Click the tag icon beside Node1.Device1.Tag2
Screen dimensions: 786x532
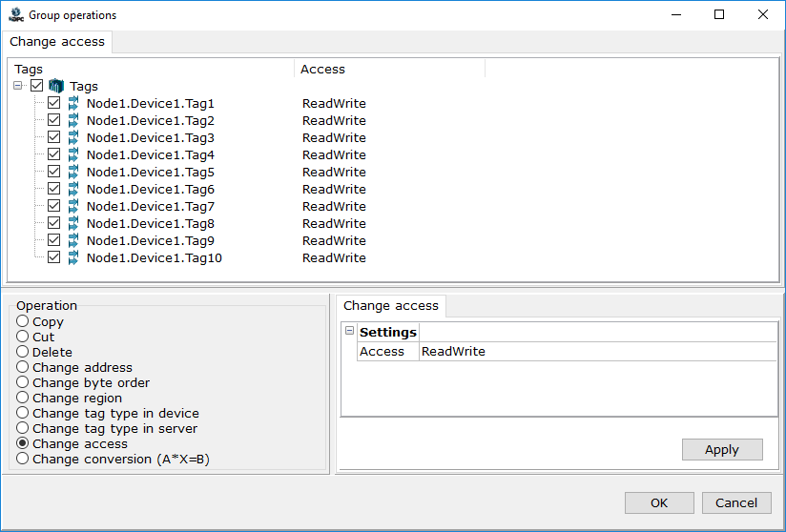click(73, 121)
